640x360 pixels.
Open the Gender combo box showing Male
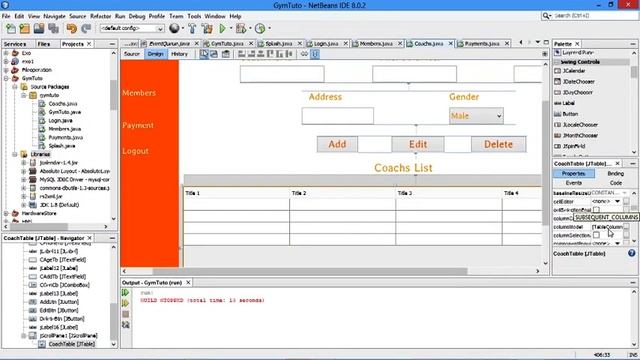[x=476, y=116]
